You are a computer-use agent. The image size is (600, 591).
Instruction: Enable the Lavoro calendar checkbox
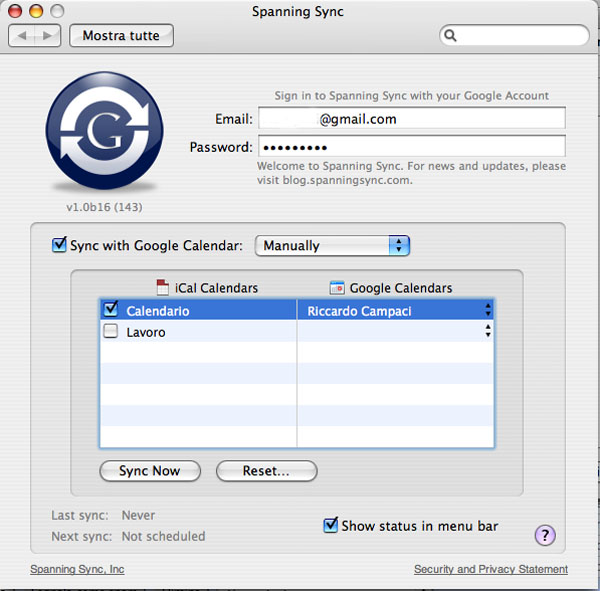click(111, 331)
